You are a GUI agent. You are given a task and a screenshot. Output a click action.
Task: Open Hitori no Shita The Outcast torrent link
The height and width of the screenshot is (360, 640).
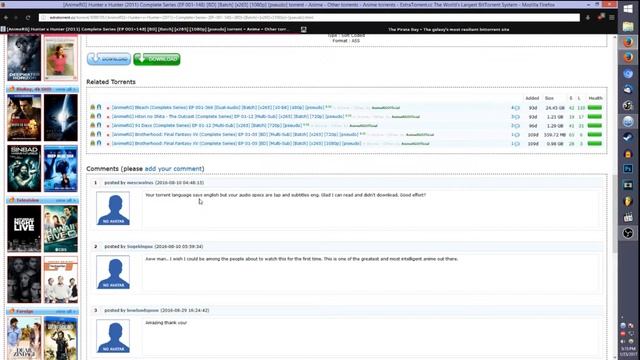(x=228, y=117)
